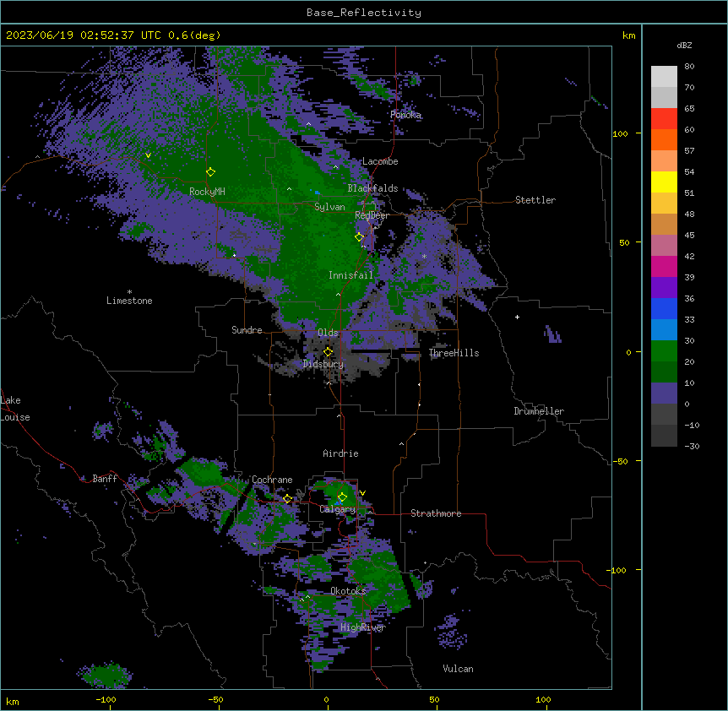Click the red swatch for 60-65 dBZ

[x=664, y=119]
